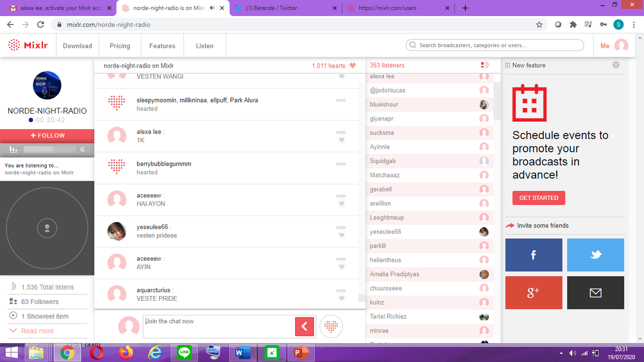Adjust the volume level bar
The width and height of the screenshot is (644, 362).
[50, 149]
